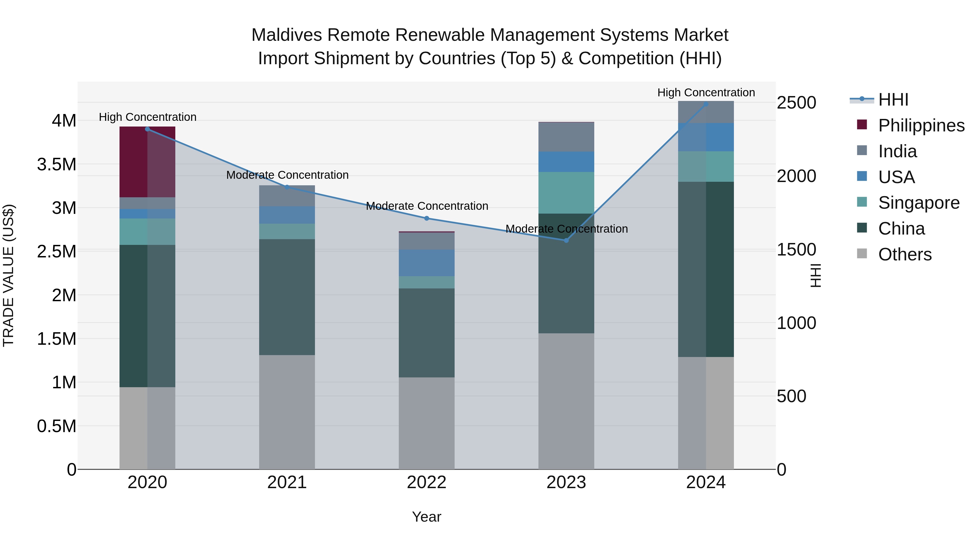This screenshot has width=980, height=551.
Task: Click the 'Moderate Concentration' label above 2021
Action: (287, 175)
